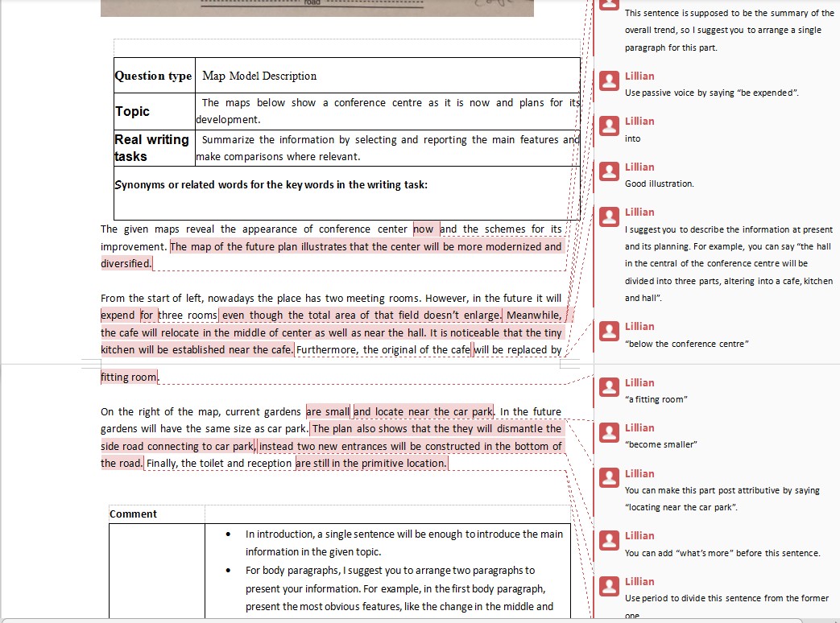Click avatar beside 'a fitting room' comment

point(609,387)
